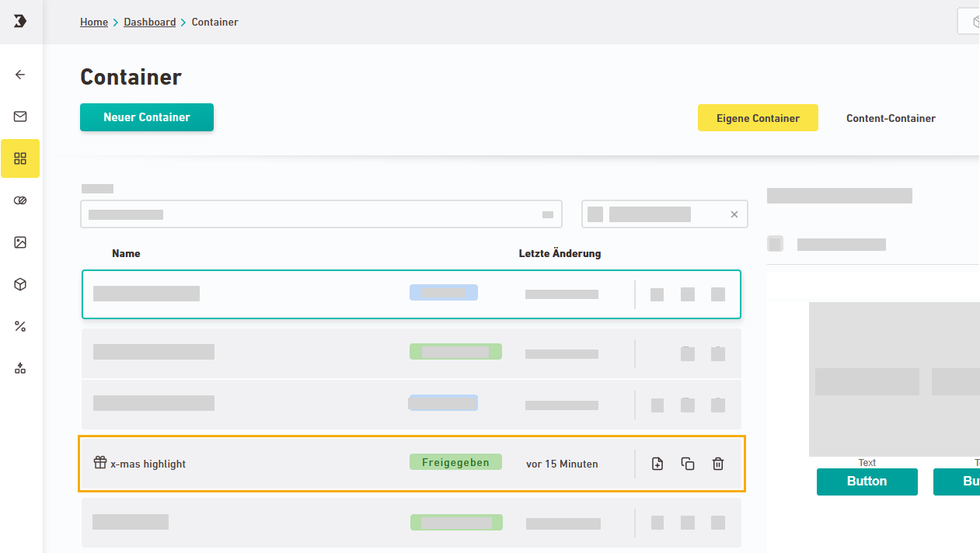Click the app logo in the top-left corner
The height and width of the screenshot is (553, 980).
20,22
